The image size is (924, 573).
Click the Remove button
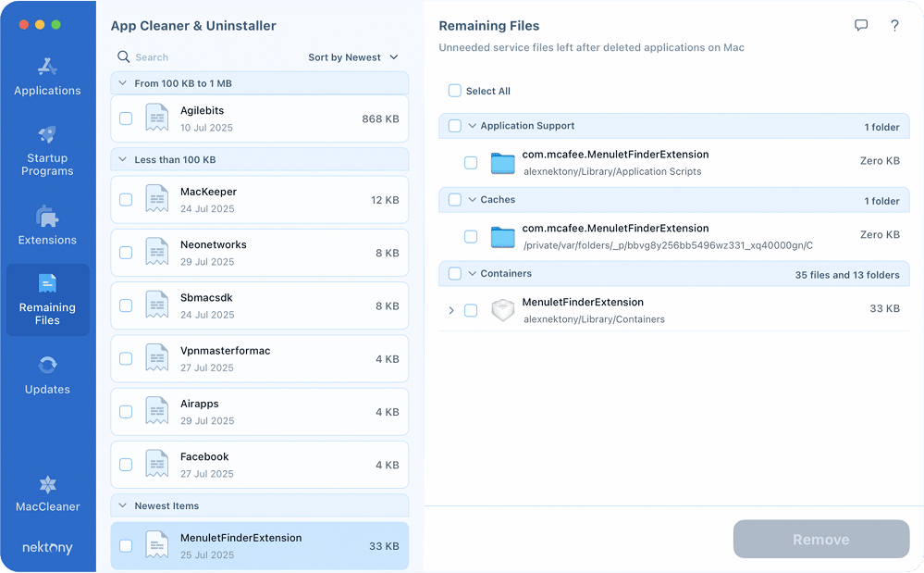point(821,539)
